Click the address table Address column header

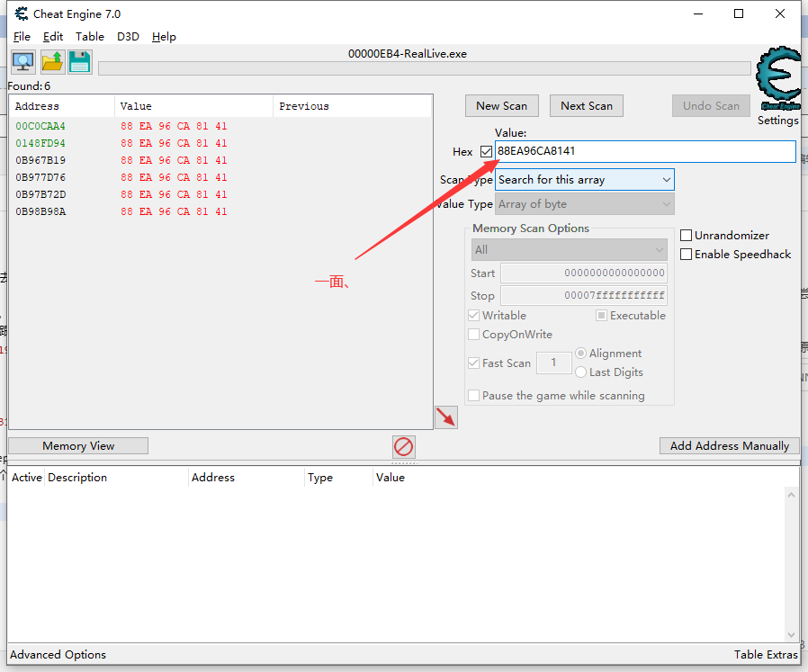pyautogui.click(x=247, y=478)
